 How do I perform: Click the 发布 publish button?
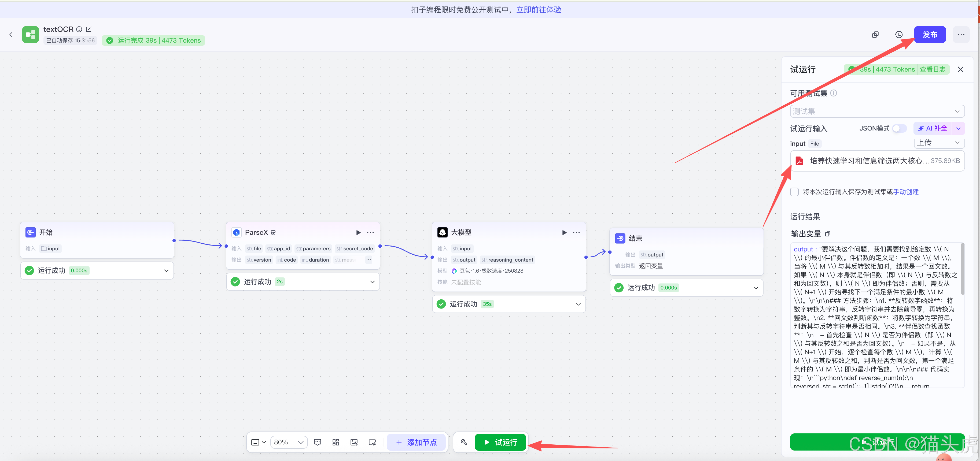tap(929, 35)
